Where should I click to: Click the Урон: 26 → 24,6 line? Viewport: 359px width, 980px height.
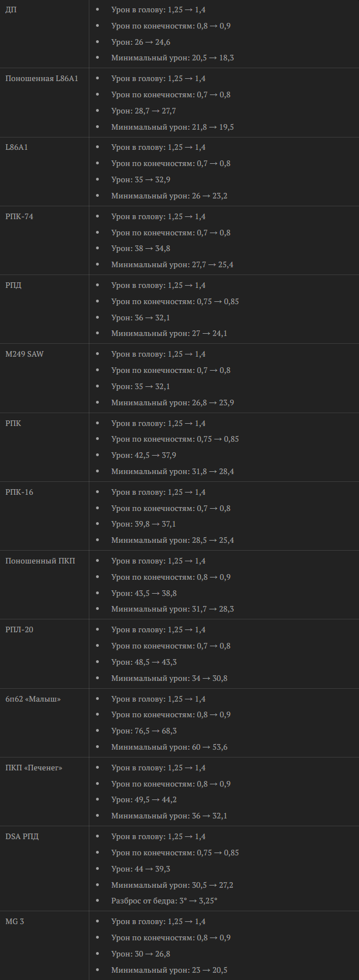(x=141, y=42)
